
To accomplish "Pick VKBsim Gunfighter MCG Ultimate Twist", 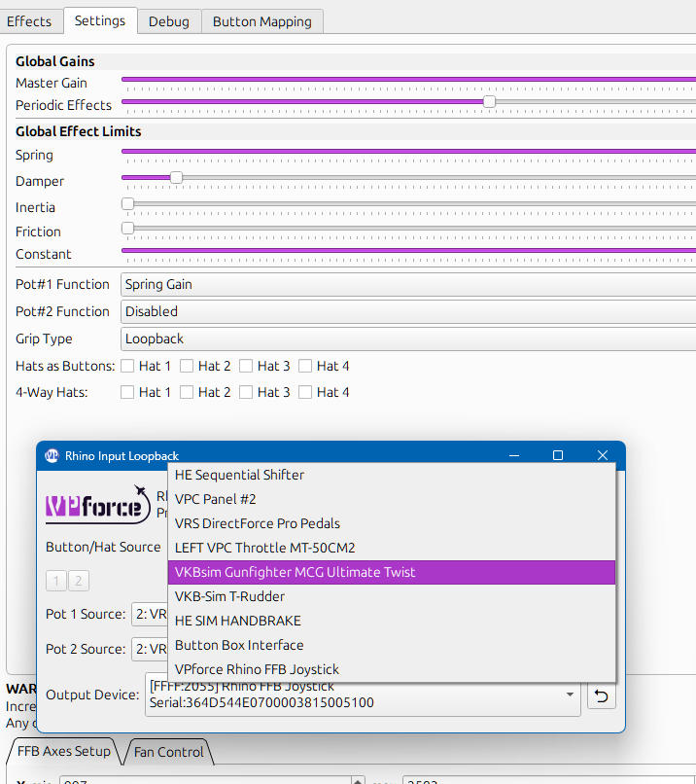I will [x=392, y=572].
